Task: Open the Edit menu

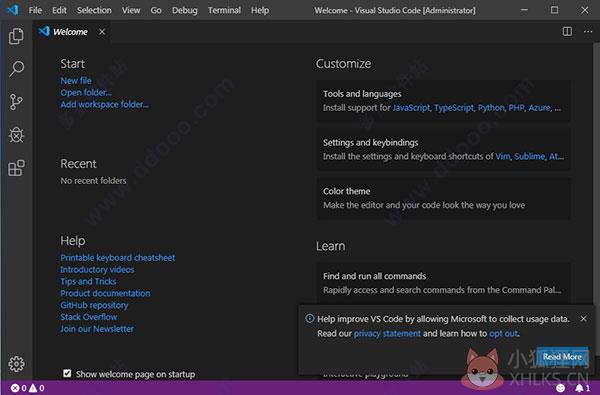Action: (59, 10)
